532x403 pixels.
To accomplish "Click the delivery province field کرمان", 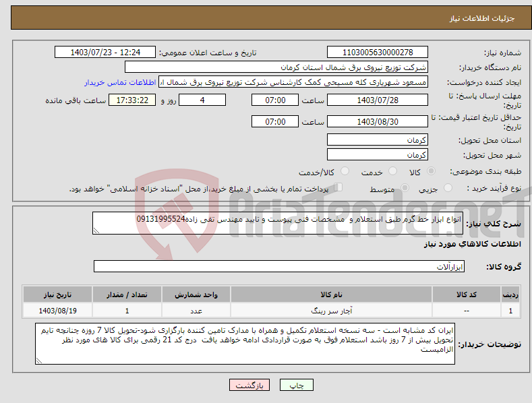I will (378, 139).
